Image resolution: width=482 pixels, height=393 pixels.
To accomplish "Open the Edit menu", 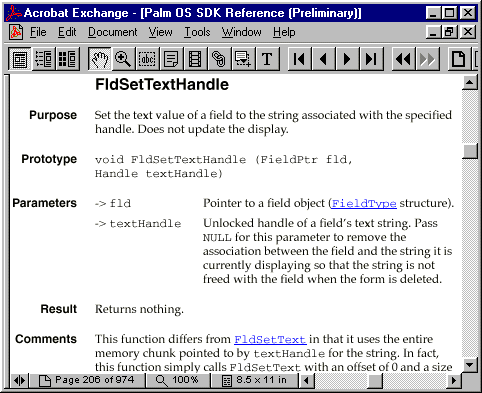I will [x=67, y=32].
